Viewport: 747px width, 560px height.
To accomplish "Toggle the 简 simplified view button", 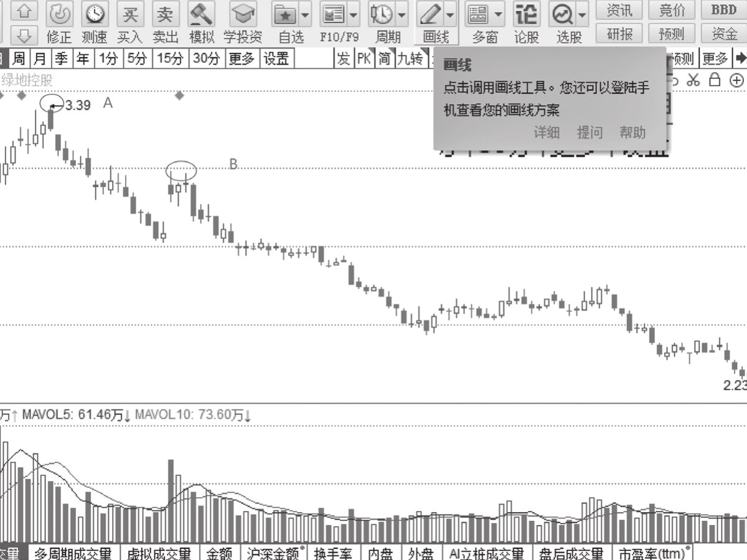I will 385,59.
